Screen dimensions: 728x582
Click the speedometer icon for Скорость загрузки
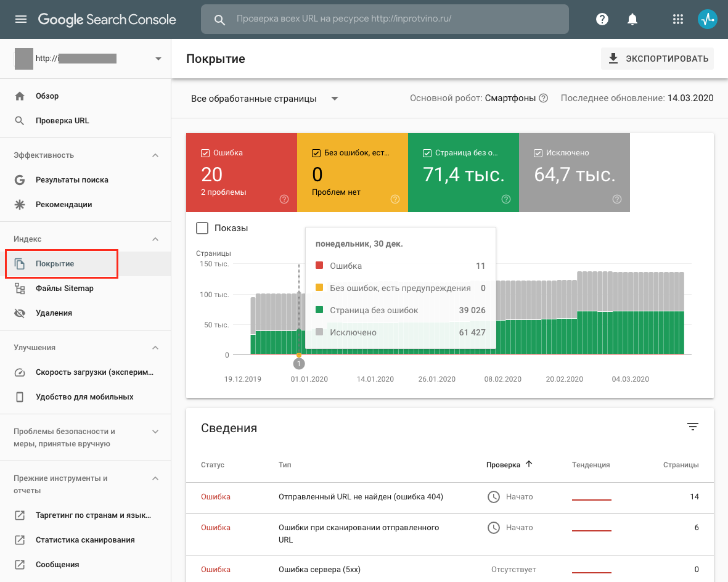click(20, 372)
